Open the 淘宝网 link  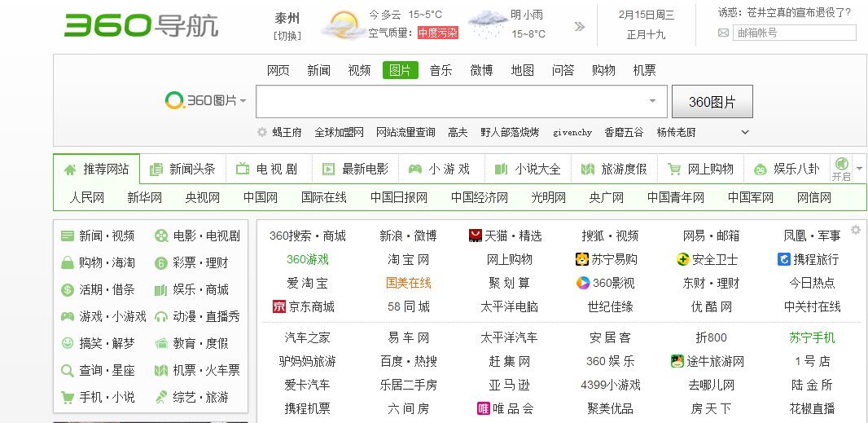coord(409,259)
